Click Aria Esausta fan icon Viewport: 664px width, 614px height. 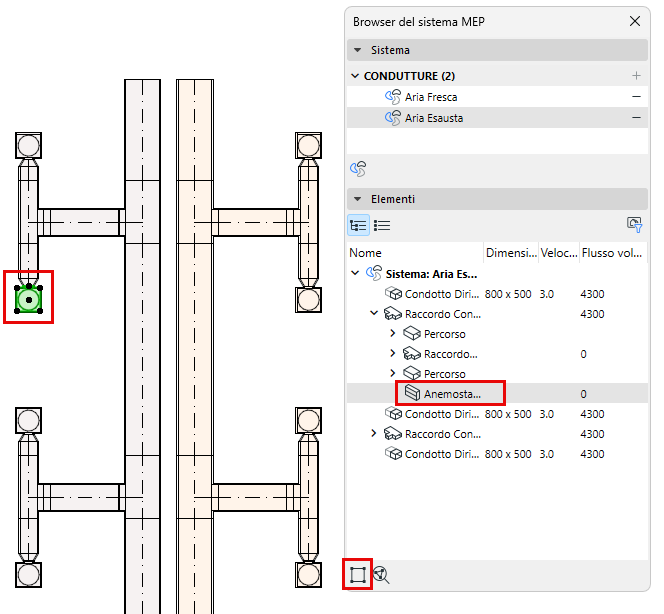pyautogui.click(x=393, y=118)
